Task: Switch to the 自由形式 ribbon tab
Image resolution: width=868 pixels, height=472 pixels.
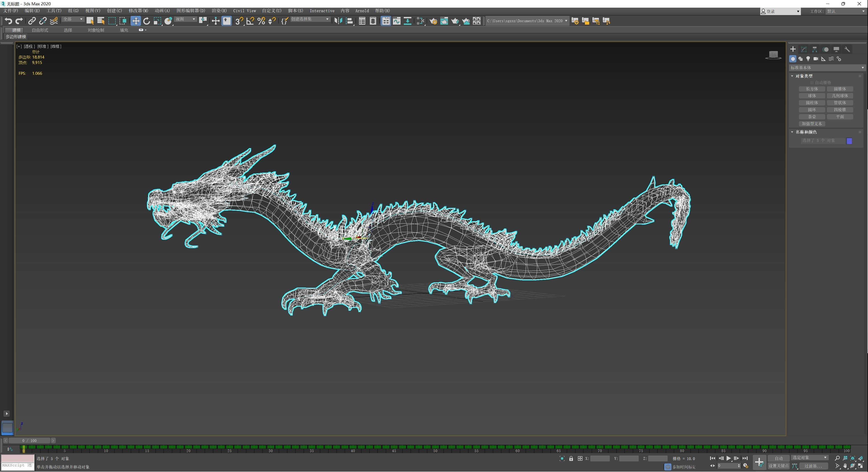Action: pyautogui.click(x=40, y=30)
